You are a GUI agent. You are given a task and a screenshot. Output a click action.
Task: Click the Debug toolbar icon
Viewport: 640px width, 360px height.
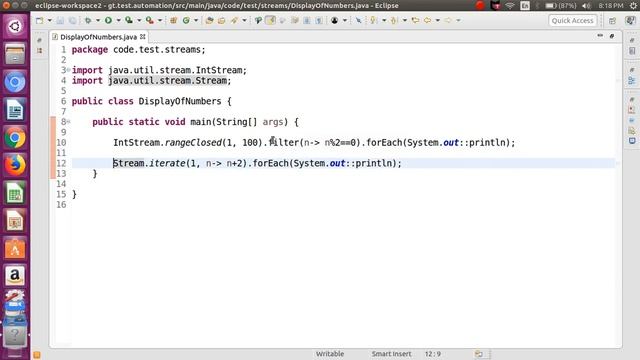[x=88, y=20]
